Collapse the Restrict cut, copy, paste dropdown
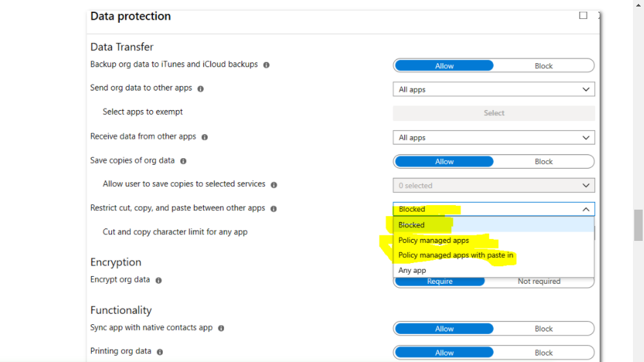Viewport: 644px width, 362px height. click(x=494, y=209)
